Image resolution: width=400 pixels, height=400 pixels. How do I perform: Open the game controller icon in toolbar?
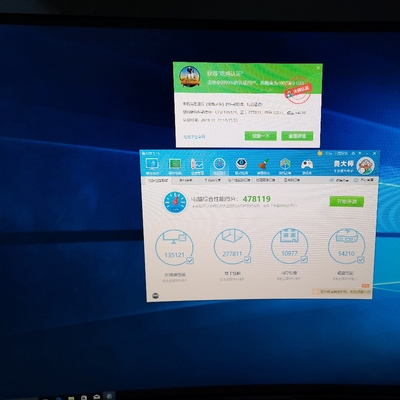tap(307, 166)
